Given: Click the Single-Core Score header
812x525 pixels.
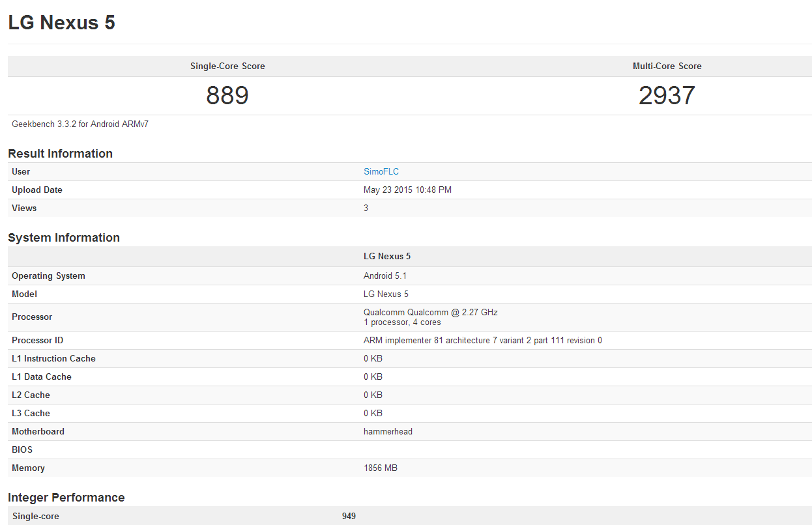Looking at the screenshot, I should coord(227,66).
